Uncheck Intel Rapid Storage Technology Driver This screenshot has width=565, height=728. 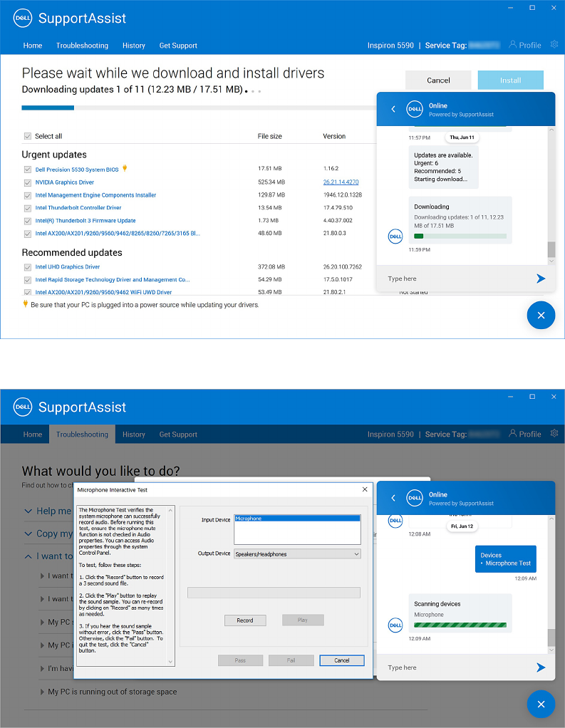tap(27, 280)
